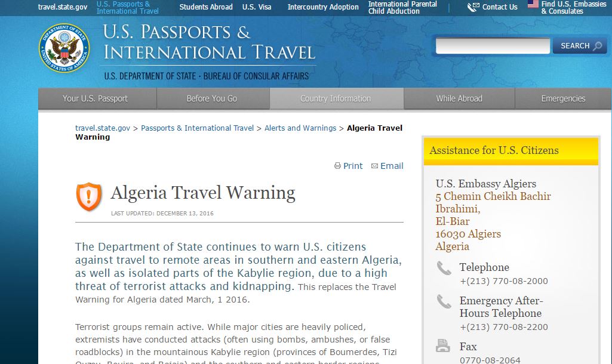Open International Parental Child Abduction link
The width and height of the screenshot is (612, 364).
402,7
